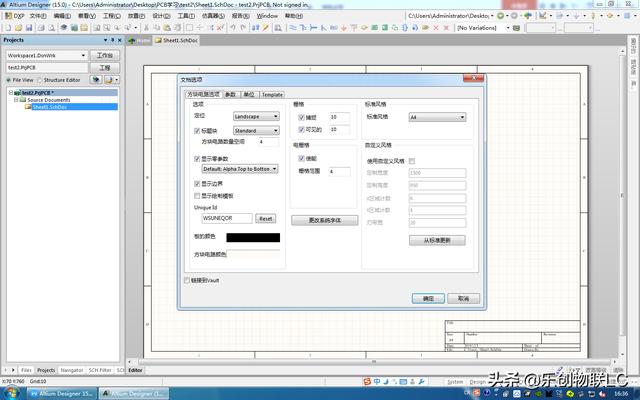This screenshot has height=400, width=640.
Task: Click the green circle navigation icon
Action: coord(500,16)
